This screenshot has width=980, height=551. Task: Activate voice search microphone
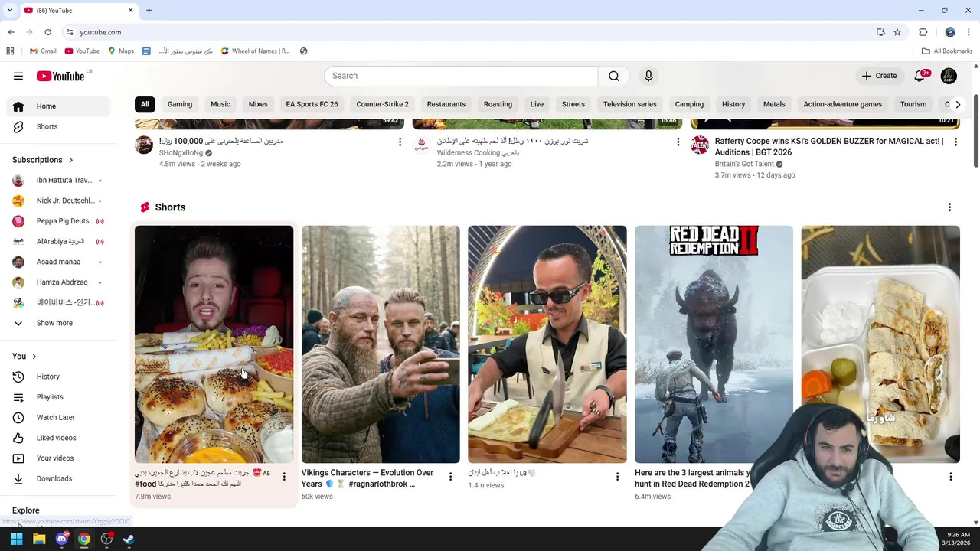pyautogui.click(x=648, y=76)
